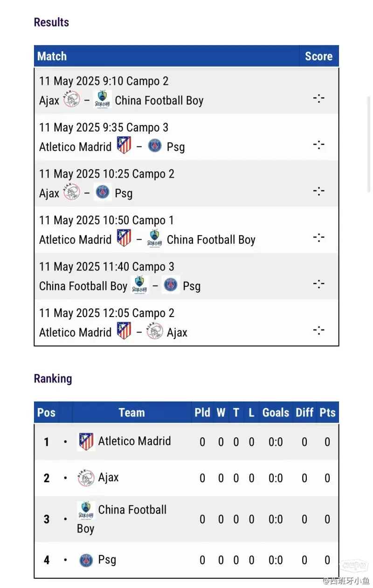Open Atletico Madrid team link in Ranking
373x588 pixels.
pyautogui.click(x=134, y=441)
